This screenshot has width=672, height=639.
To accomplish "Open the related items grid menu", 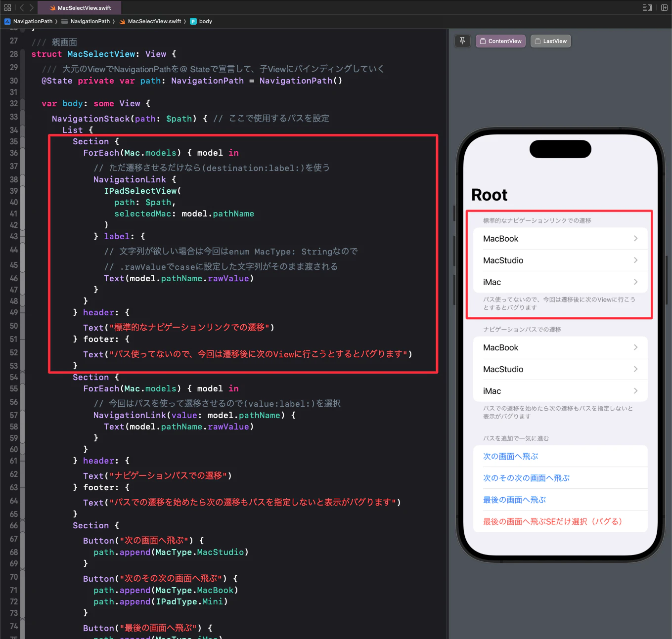I will click(x=7, y=7).
